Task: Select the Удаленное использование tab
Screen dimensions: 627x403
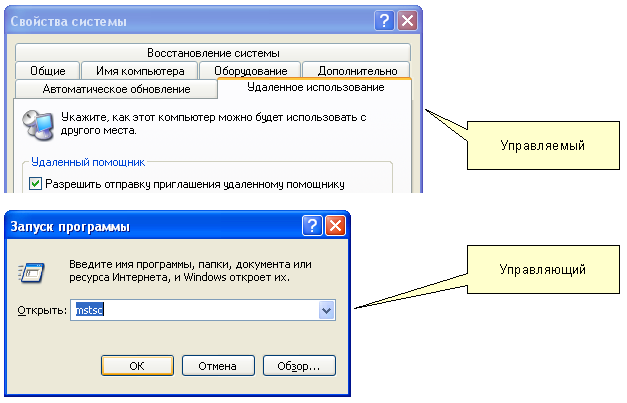Action: coord(315,88)
